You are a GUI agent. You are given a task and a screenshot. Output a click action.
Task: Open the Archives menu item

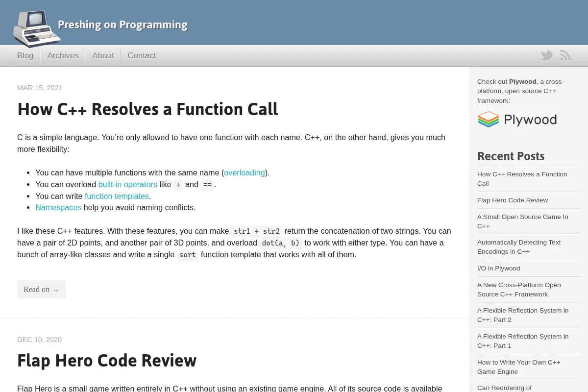click(x=63, y=55)
